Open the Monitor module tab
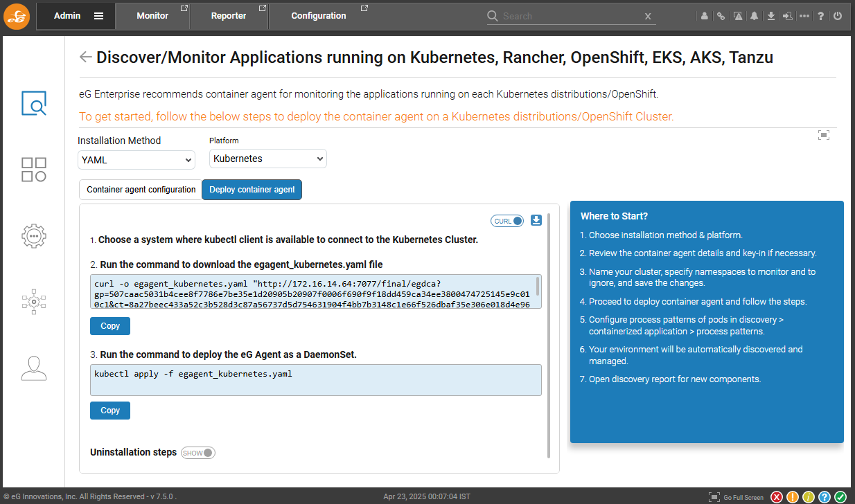This screenshot has width=855, height=504. (152, 16)
